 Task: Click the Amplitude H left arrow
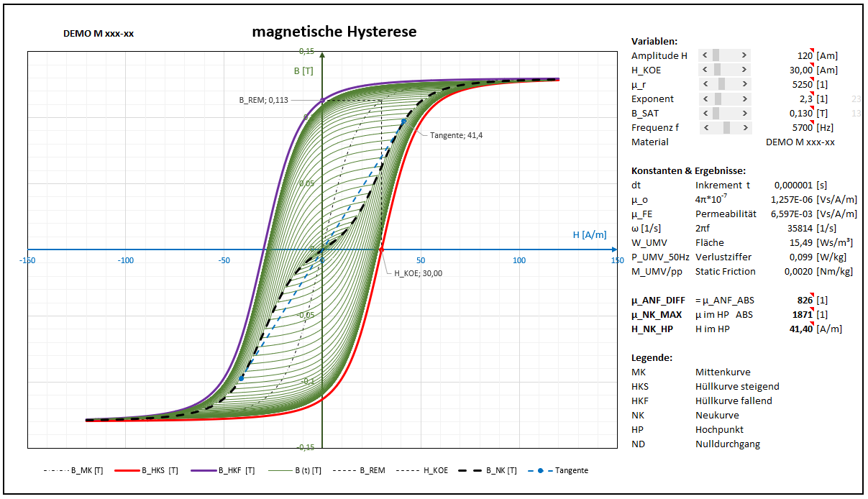[705, 55]
